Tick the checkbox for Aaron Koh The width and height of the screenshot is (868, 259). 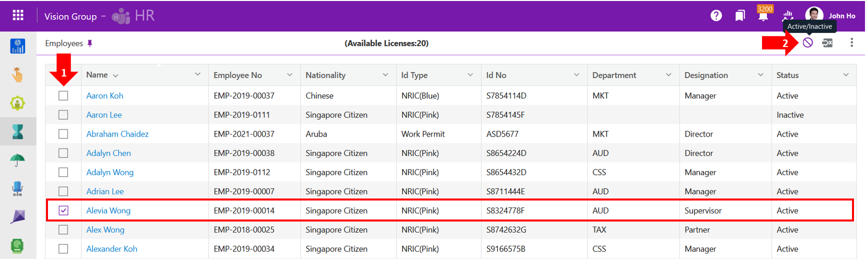coord(63,95)
